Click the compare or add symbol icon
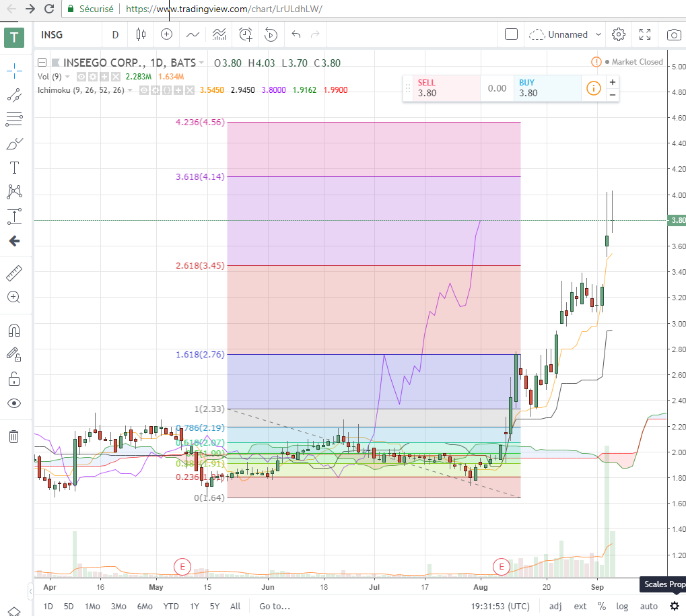Viewport: 686px width, 616px height. pyautogui.click(x=167, y=34)
